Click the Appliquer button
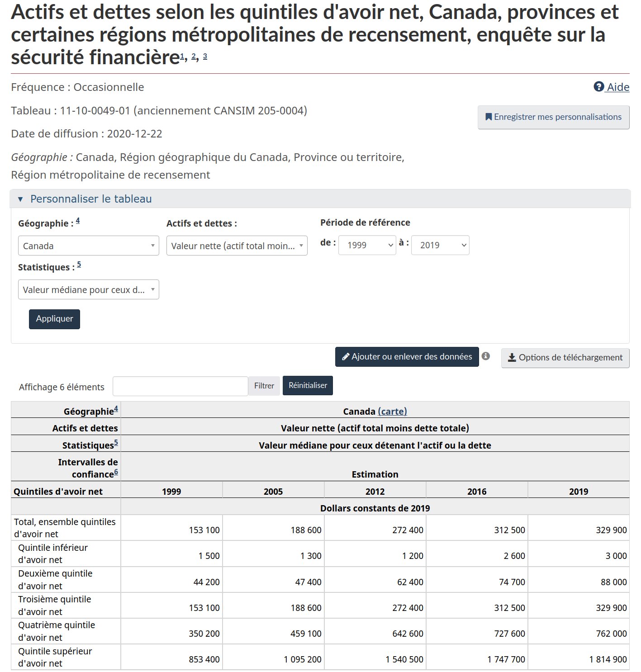This screenshot has height=672, width=641. pos(54,319)
